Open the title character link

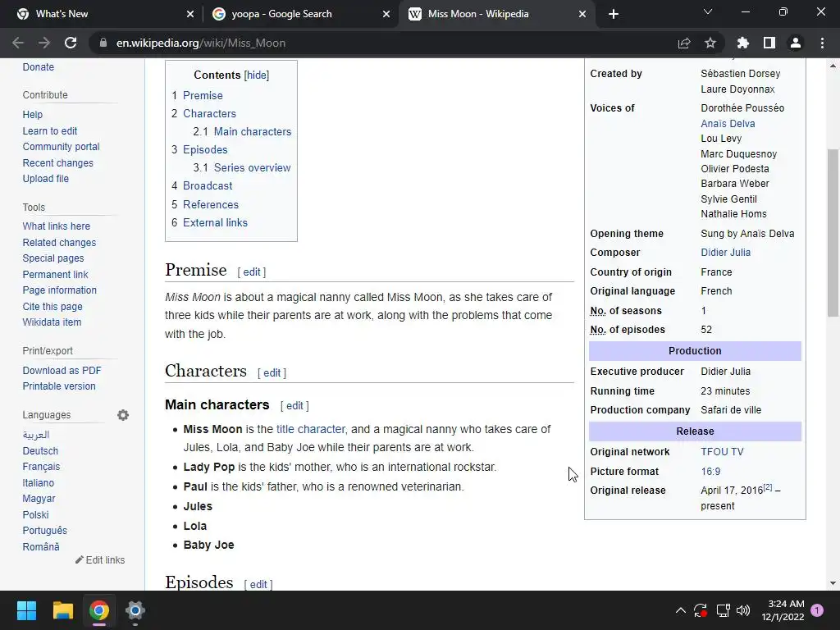click(x=311, y=430)
